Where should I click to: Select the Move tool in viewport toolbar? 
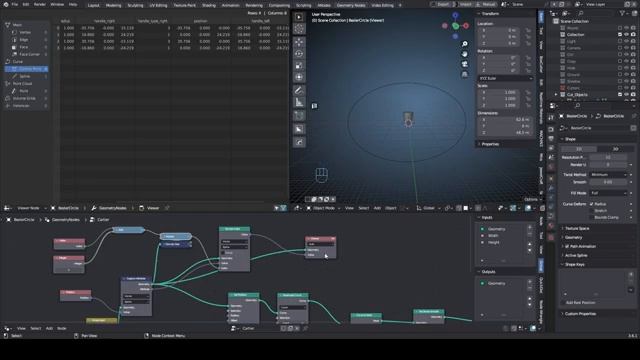click(299, 42)
